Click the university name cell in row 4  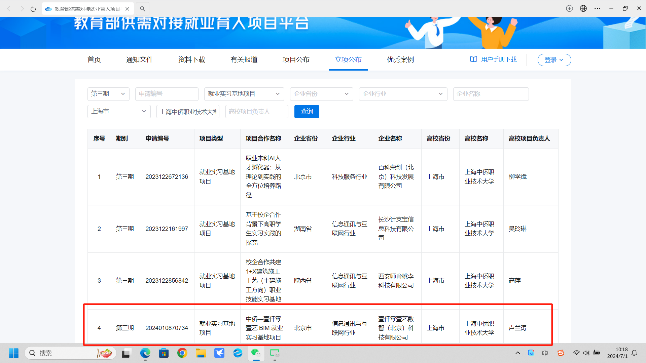(x=480, y=328)
